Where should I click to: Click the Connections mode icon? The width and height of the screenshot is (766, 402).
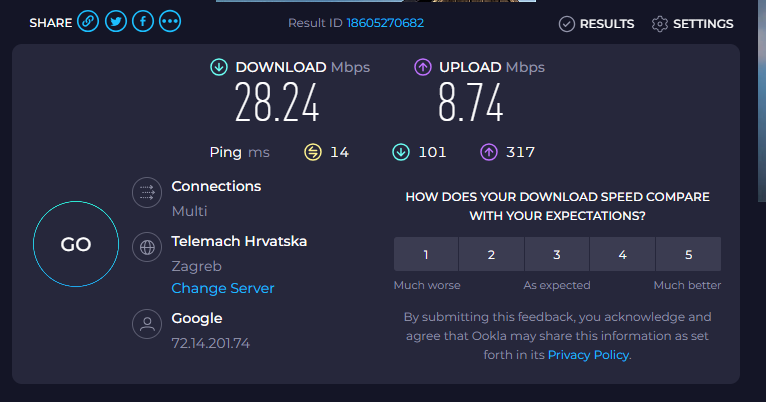pos(147,192)
